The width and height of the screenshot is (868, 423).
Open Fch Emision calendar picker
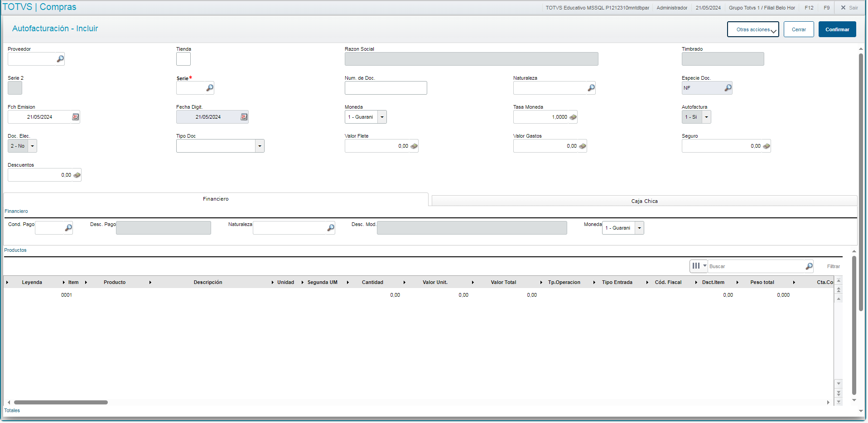76,117
